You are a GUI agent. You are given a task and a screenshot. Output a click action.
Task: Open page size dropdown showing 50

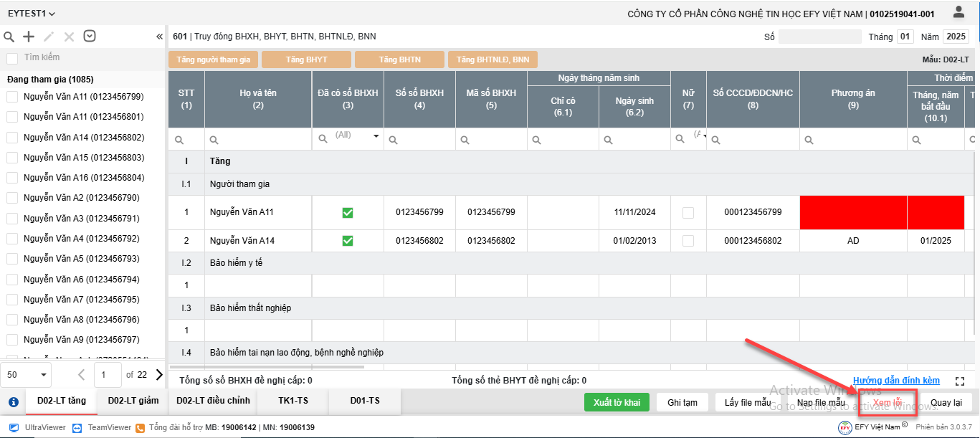(x=27, y=374)
